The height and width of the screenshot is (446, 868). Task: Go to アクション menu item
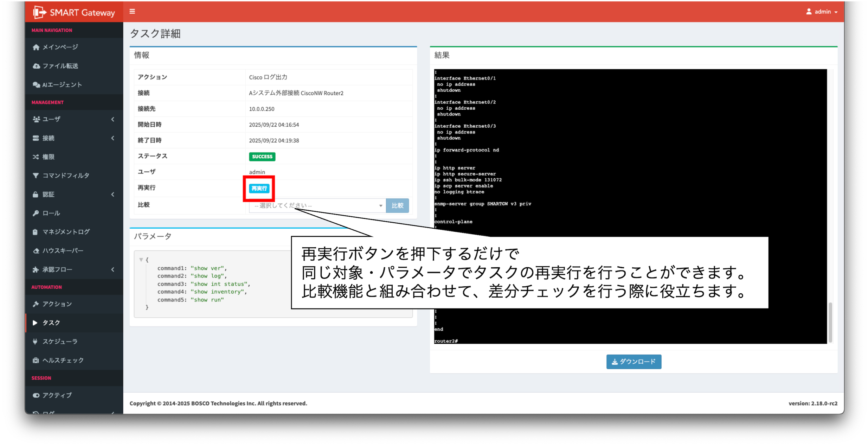click(x=57, y=304)
